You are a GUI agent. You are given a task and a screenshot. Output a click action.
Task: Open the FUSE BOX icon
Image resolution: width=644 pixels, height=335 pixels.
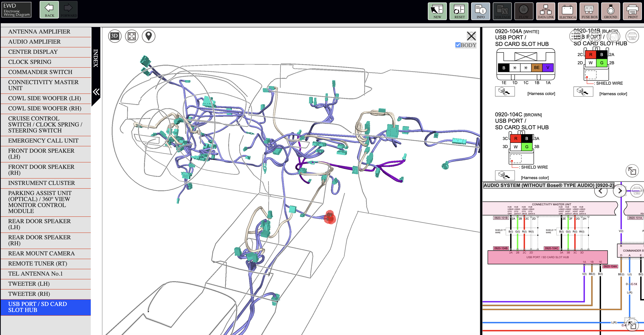pyautogui.click(x=589, y=11)
